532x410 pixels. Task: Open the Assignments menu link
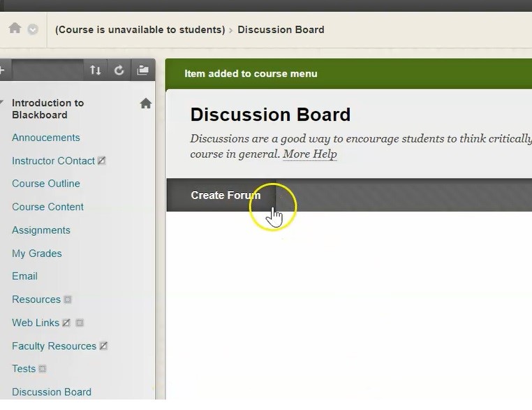(41, 230)
